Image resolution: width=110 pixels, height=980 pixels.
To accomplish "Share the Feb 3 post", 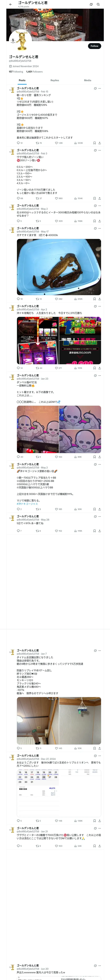I will click(99, 198).
